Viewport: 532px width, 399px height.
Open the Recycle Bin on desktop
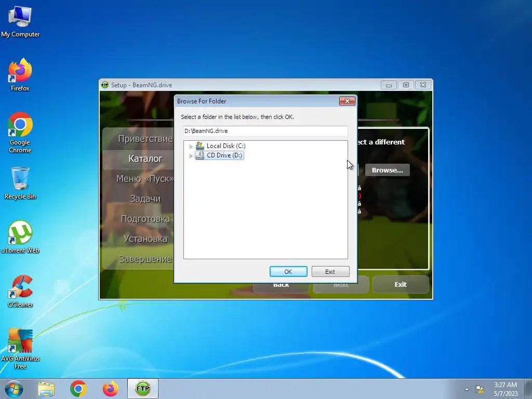[20, 183]
